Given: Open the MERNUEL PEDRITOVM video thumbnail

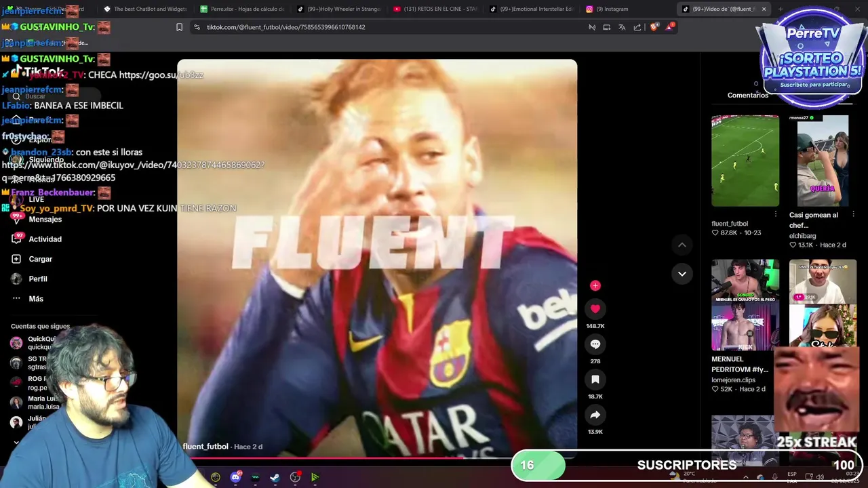Looking at the screenshot, I should point(745,305).
